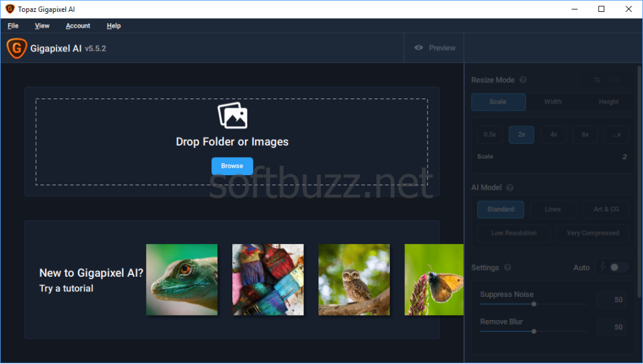Click the Topaz title bar app icon
Image resolution: width=643 pixels, height=364 pixels.
tap(10, 9)
